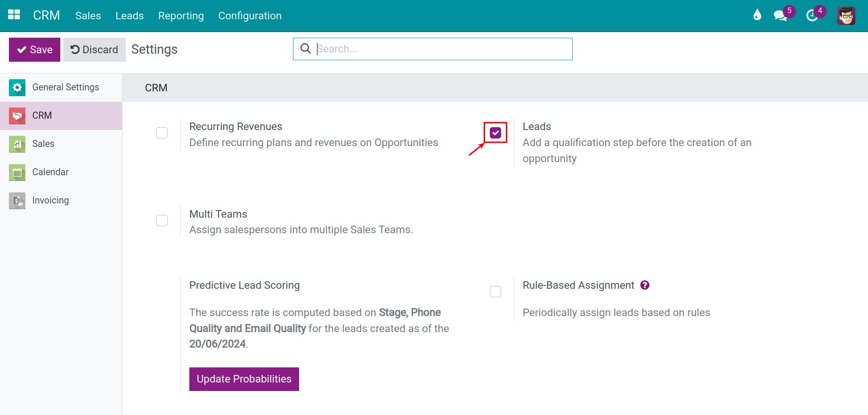This screenshot has width=868, height=415.
Task: Open the user avatar profile menu
Action: pyautogui.click(x=846, y=16)
